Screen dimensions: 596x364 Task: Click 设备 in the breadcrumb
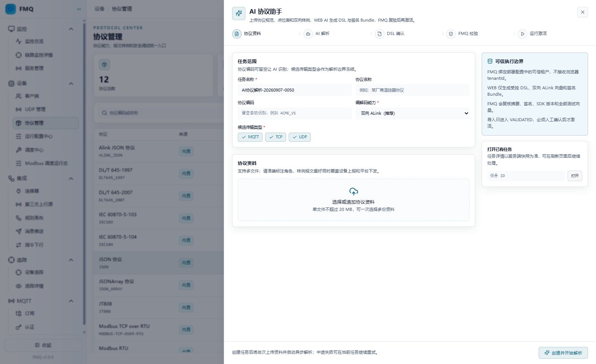pos(100,9)
